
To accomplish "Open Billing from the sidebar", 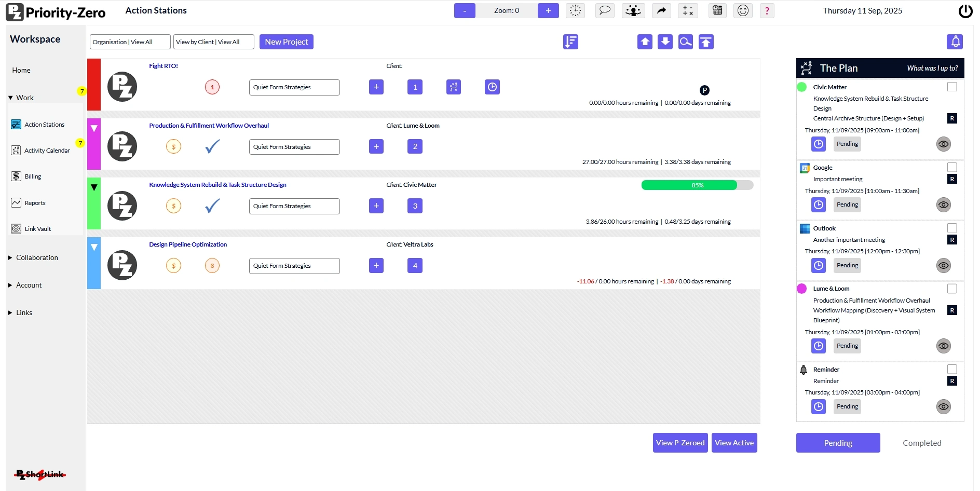I will click(33, 176).
